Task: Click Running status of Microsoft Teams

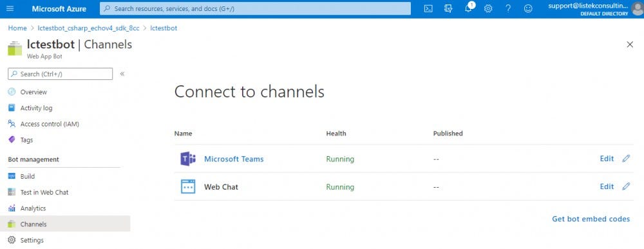Action: (340, 159)
